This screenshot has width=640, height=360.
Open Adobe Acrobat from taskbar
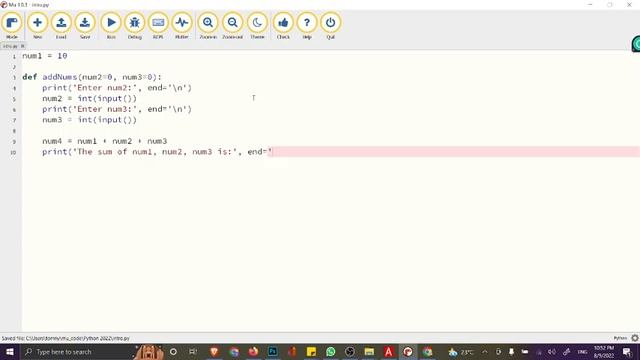[x=389, y=351]
